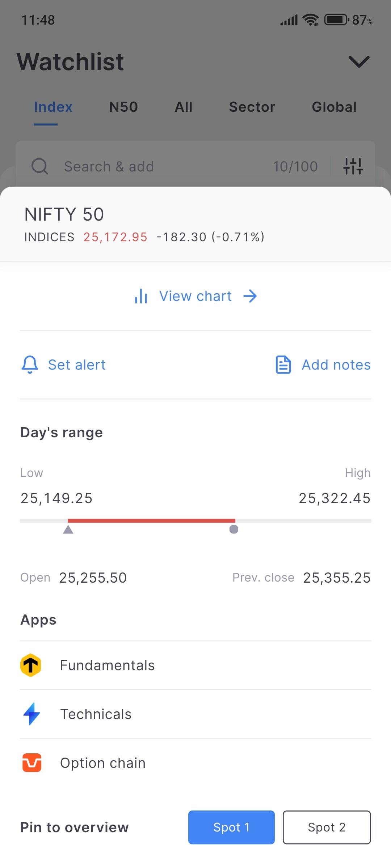Screen dimensions: 391x868
Task: Tap the bar chart icon beside View chart
Action: coord(141,296)
